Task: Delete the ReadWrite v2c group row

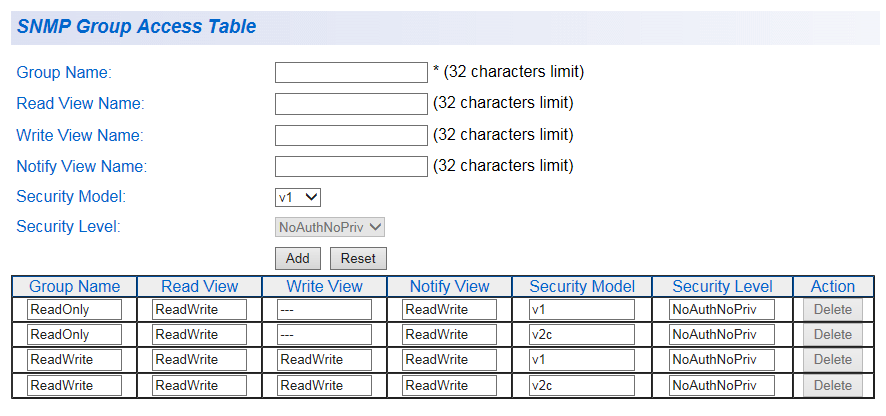Action: [833, 385]
